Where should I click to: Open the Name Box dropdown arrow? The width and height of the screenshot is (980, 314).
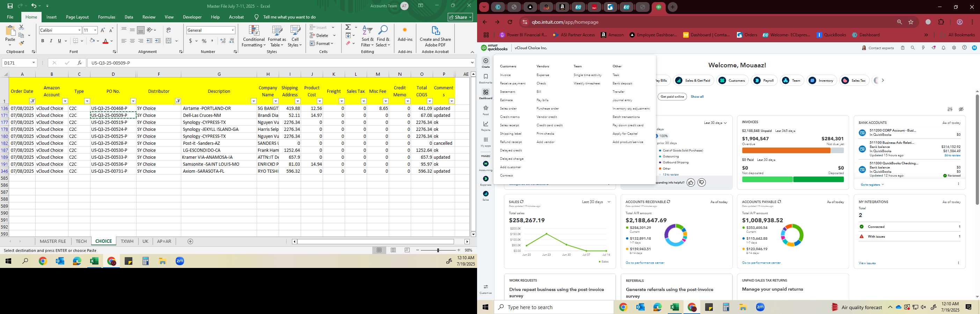(x=34, y=63)
